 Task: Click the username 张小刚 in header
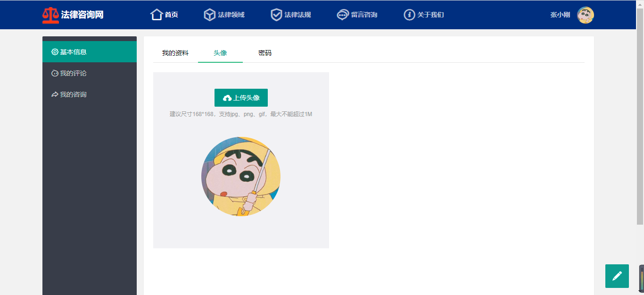pos(560,15)
